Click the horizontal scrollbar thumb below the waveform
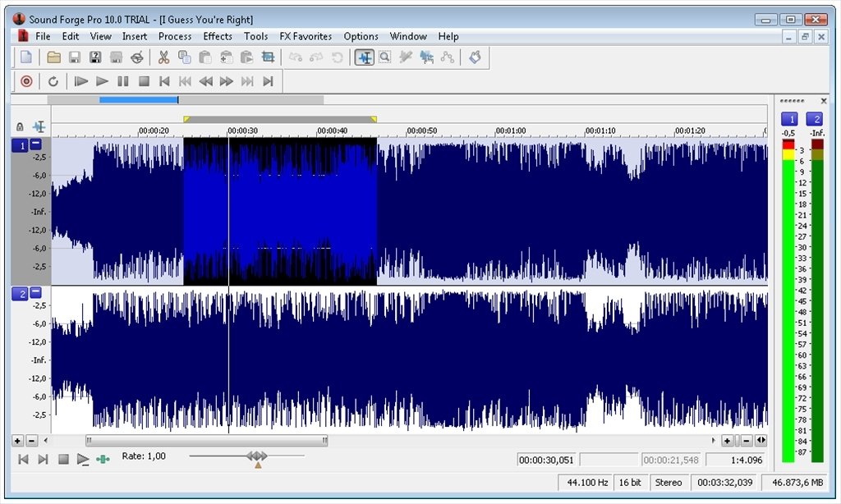 (207, 441)
